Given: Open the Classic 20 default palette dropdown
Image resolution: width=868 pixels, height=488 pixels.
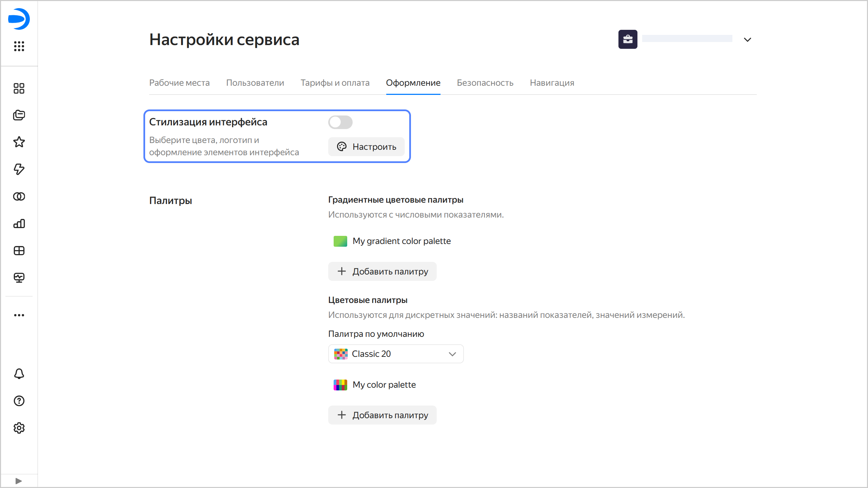Looking at the screenshot, I should pyautogui.click(x=395, y=354).
